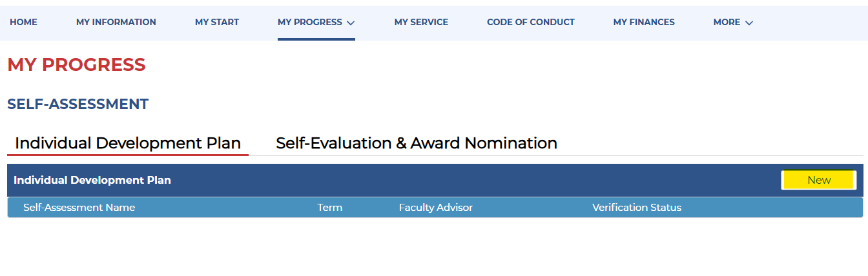Image resolution: width=868 pixels, height=276 pixels.
Task: Sort by Self-Assessment Name column header
Action: (79, 208)
